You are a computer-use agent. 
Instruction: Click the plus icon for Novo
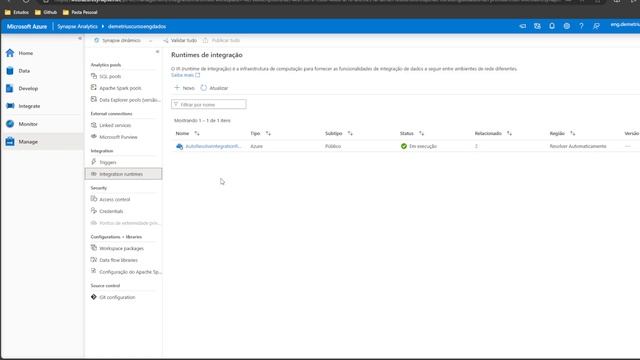tap(177, 88)
